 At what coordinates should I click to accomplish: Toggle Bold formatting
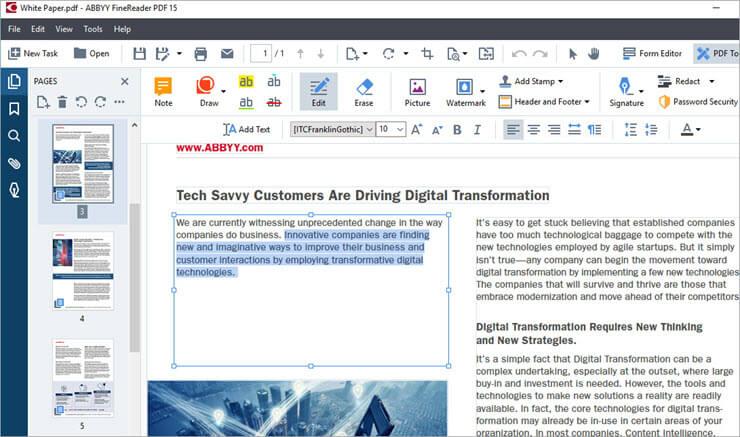click(x=457, y=129)
